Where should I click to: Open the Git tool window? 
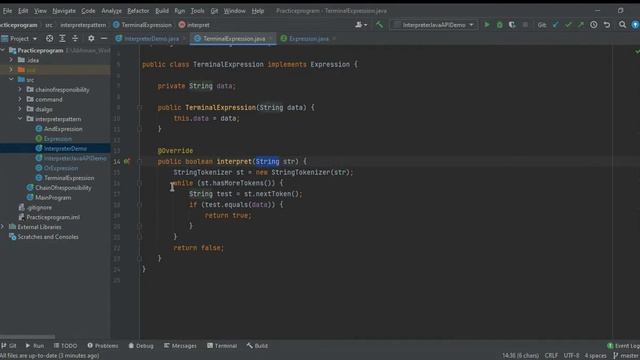[x=9, y=346]
